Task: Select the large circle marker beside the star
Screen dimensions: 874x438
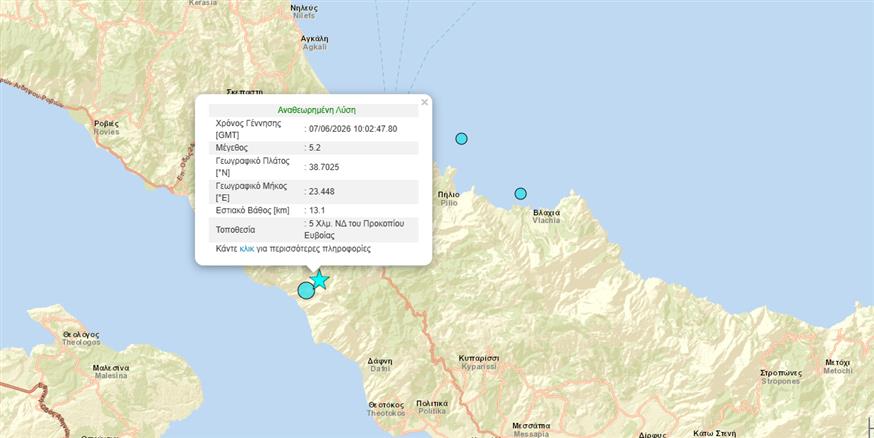Action: (306, 290)
